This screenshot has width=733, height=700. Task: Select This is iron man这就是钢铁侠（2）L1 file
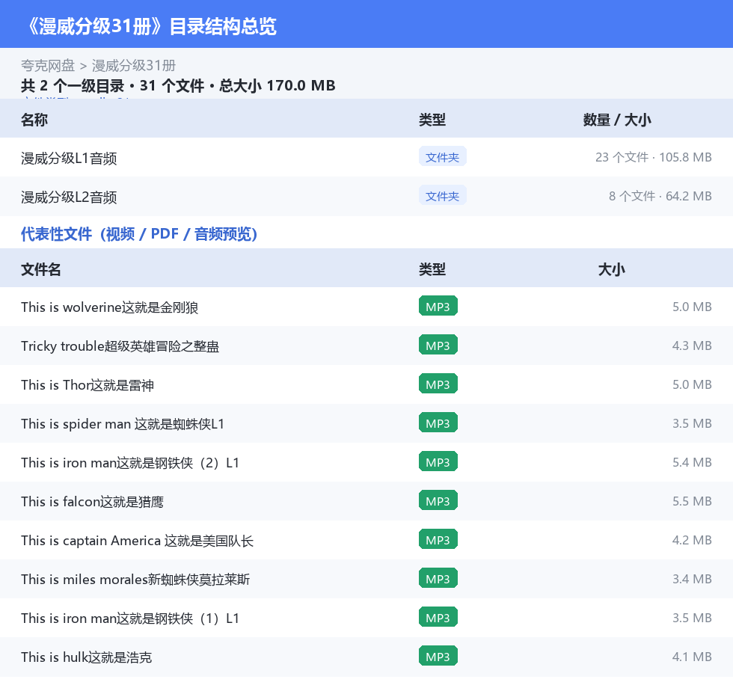[x=130, y=462]
